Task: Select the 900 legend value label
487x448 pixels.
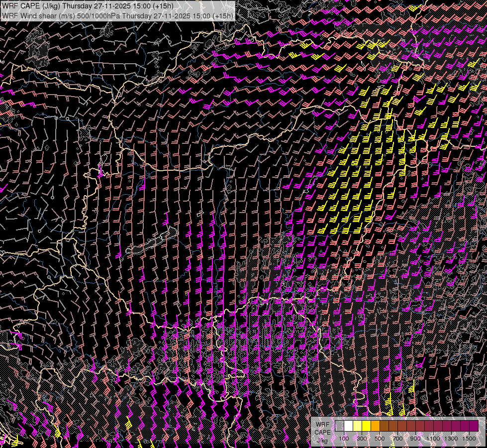Action: [x=415, y=439]
